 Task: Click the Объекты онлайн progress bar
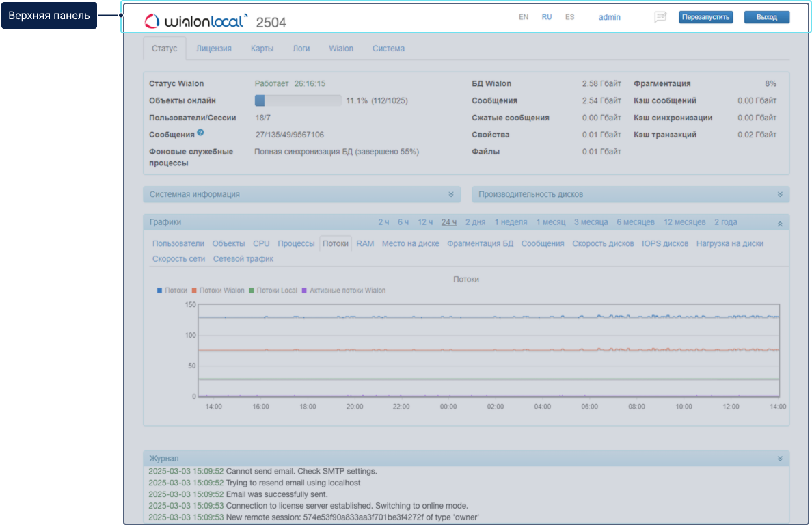pos(298,100)
